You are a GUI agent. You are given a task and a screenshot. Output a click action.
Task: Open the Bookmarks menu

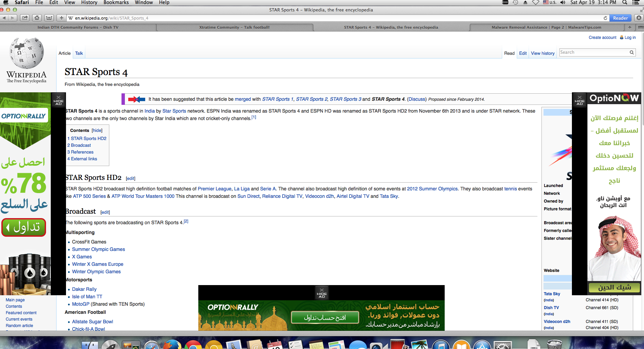[116, 2]
